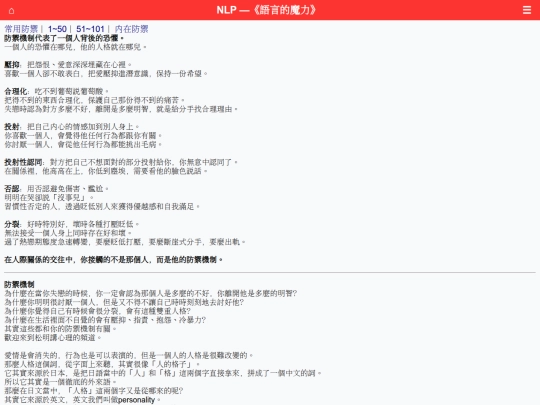Click the bold heading 防禦機制 below the divider
Screen dimensions: 540x405
pyautogui.click(x=19, y=284)
